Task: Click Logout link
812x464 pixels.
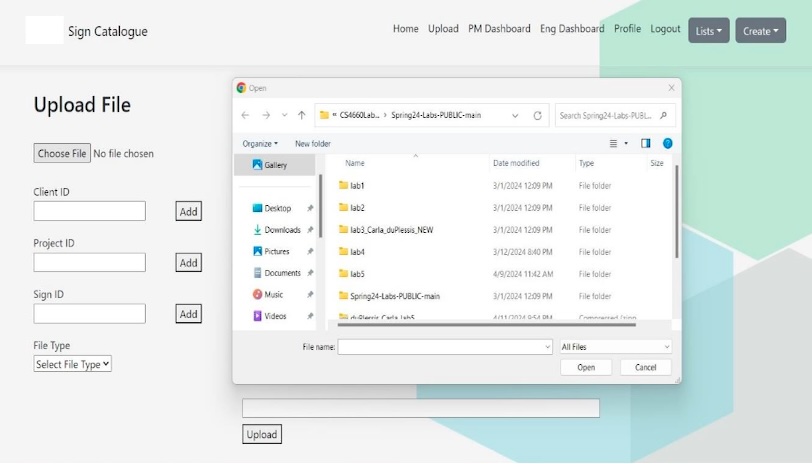Action: click(665, 29)
